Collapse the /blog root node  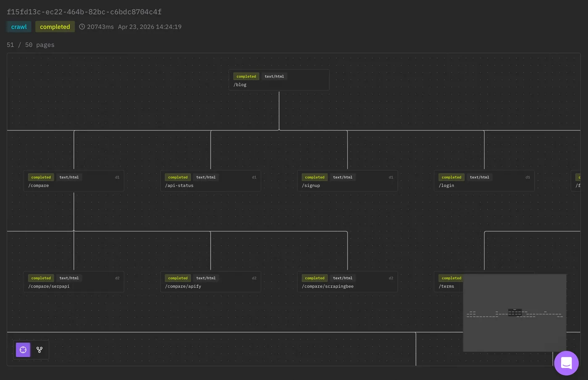tap(279, 80)
